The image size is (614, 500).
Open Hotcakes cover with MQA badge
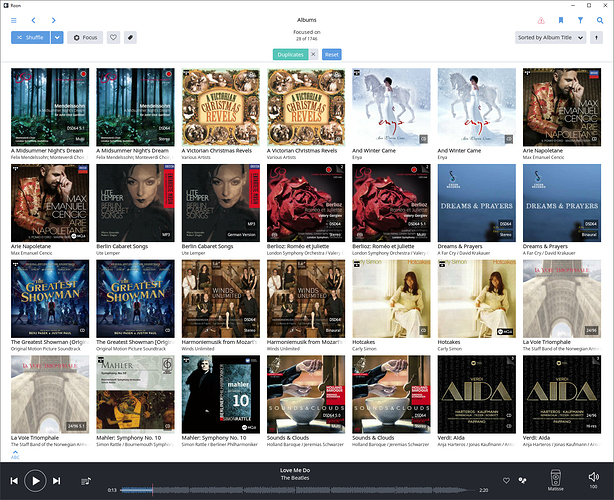477,299
